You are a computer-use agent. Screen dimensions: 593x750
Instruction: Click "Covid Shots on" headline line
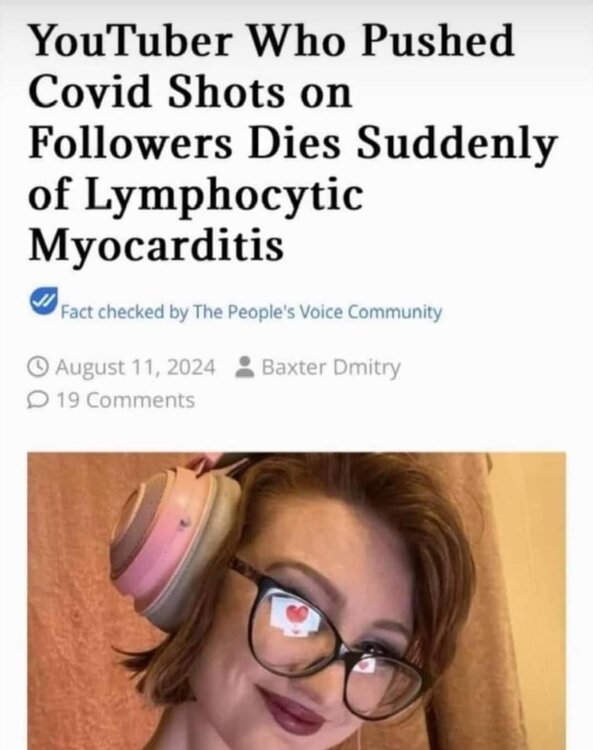[x=190, y=91]
